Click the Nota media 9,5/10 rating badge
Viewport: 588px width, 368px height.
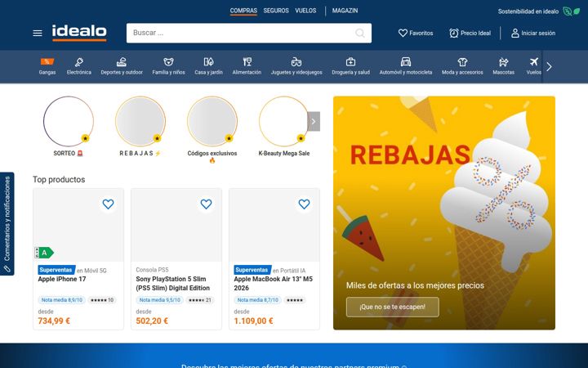click(x=160, y=300)
